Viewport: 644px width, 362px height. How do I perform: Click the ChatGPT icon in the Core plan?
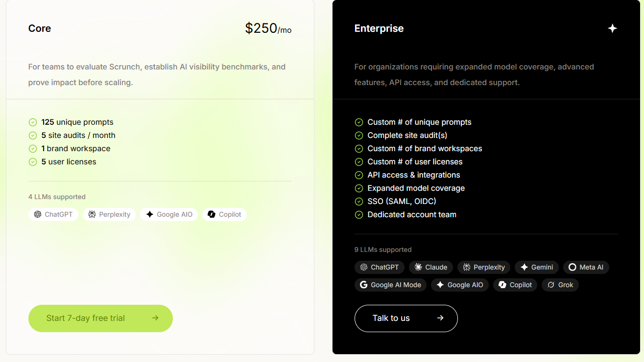[x=37, y=214]
